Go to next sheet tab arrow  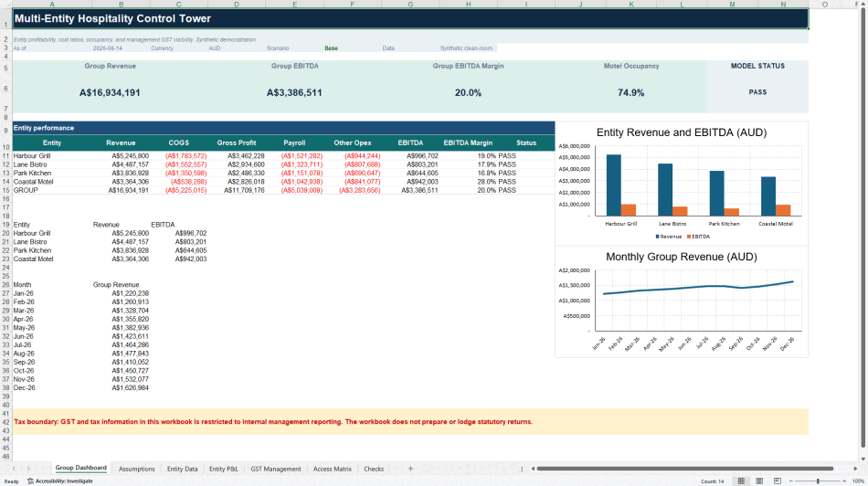coord(29,469)
